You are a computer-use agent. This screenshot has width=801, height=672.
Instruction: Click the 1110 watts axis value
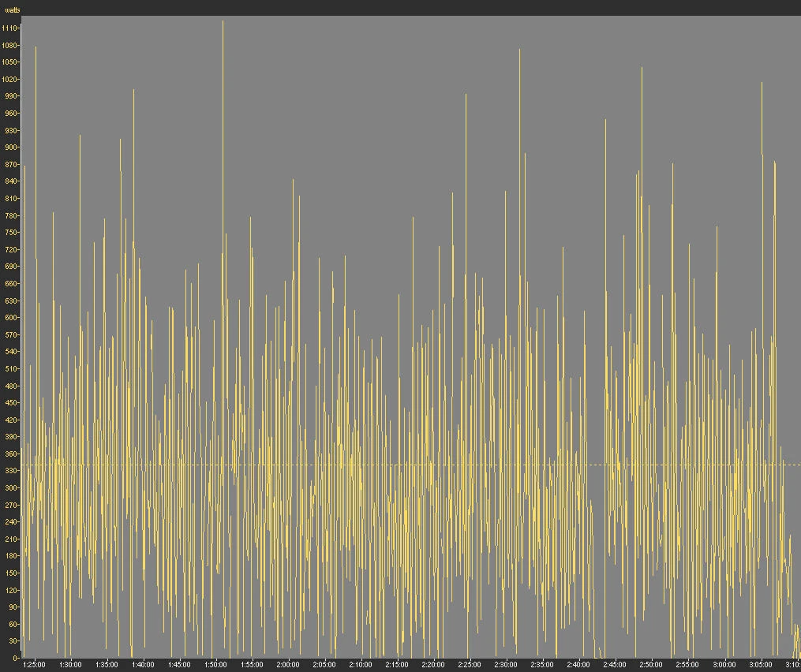point(9,28)
